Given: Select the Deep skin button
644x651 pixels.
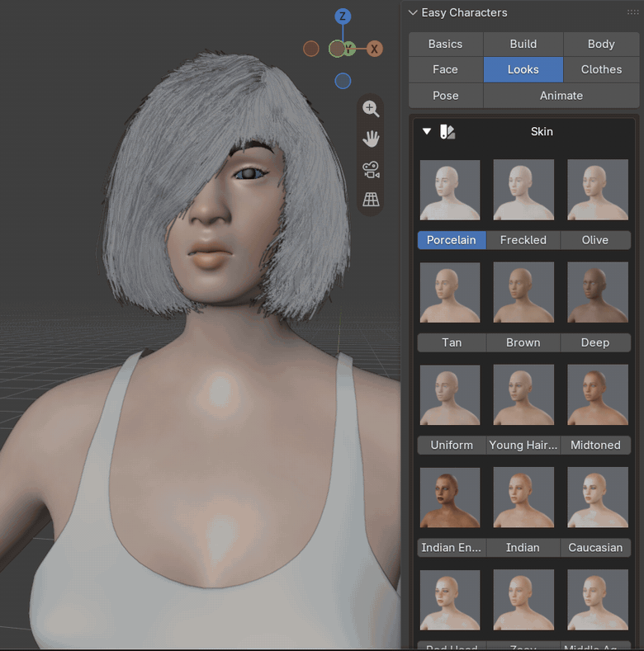Looking at the screenshot, I should point(595,342).
